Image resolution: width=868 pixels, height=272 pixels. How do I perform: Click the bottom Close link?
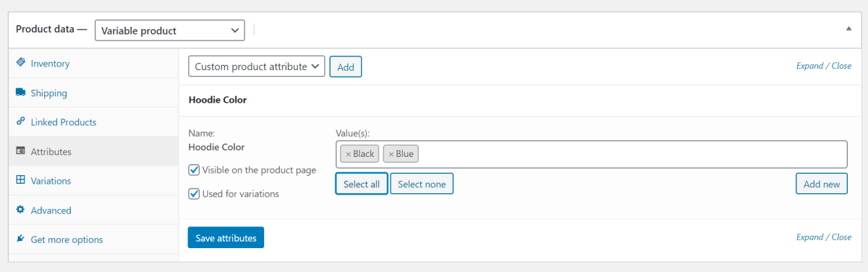point(841,237)
